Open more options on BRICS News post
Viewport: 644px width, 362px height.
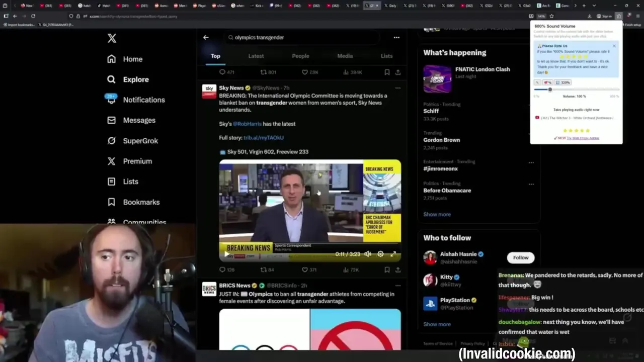(397, 286)
